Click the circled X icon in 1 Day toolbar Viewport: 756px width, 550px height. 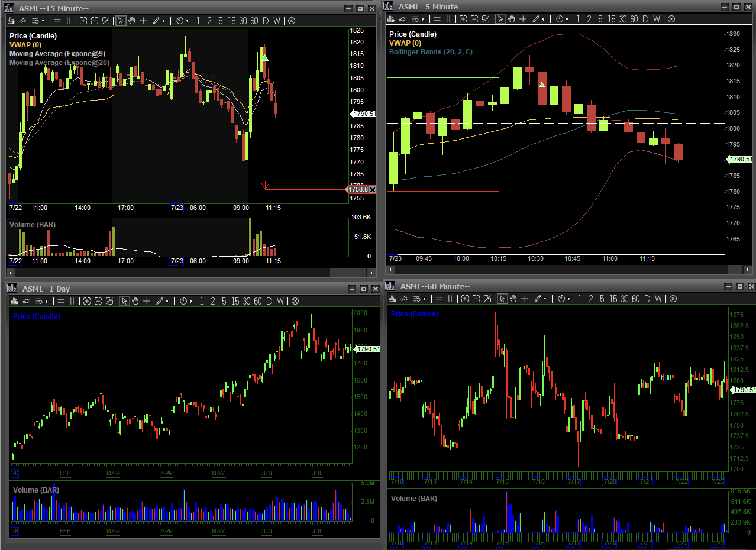coord(295,301)
